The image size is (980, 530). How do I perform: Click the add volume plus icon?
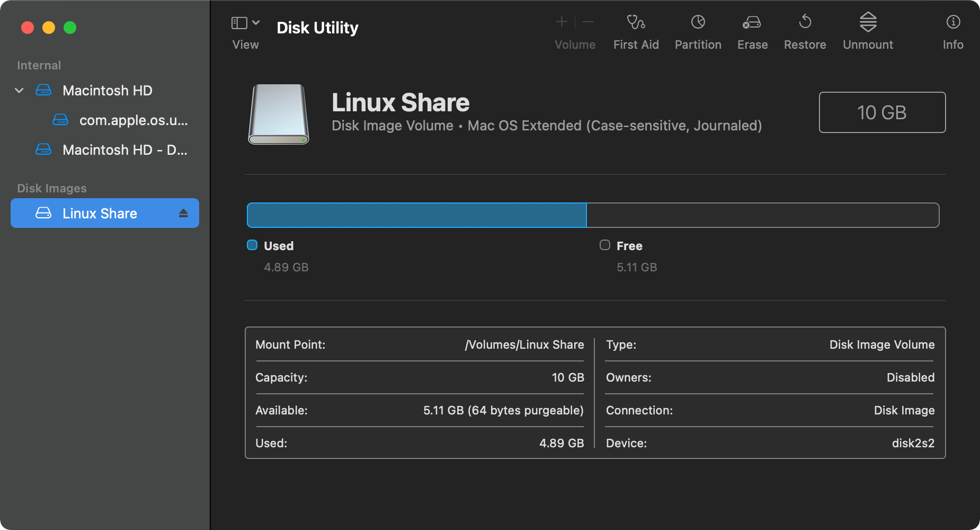[562, 22]
